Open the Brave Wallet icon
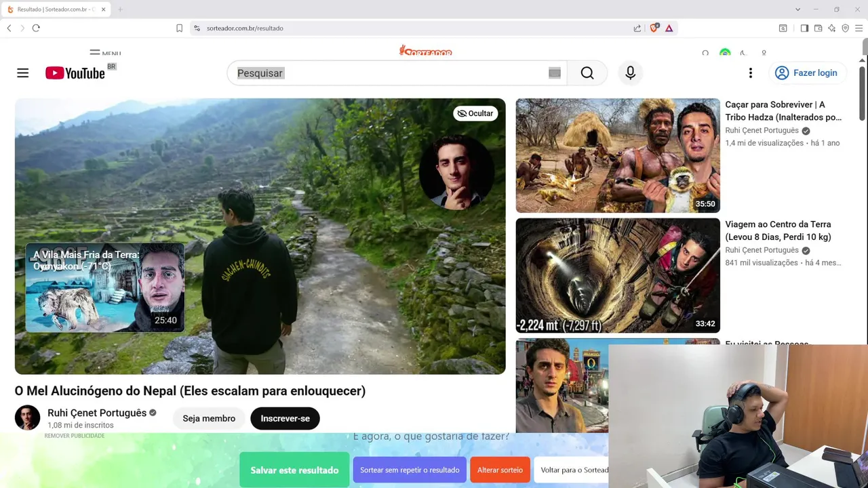This screenshot has height=488, width=868. tap(818, 28)
